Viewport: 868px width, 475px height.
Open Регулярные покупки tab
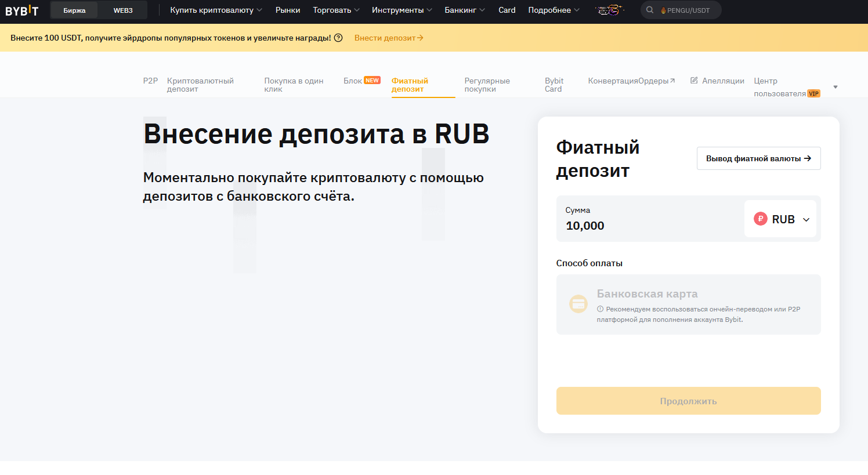487,85
